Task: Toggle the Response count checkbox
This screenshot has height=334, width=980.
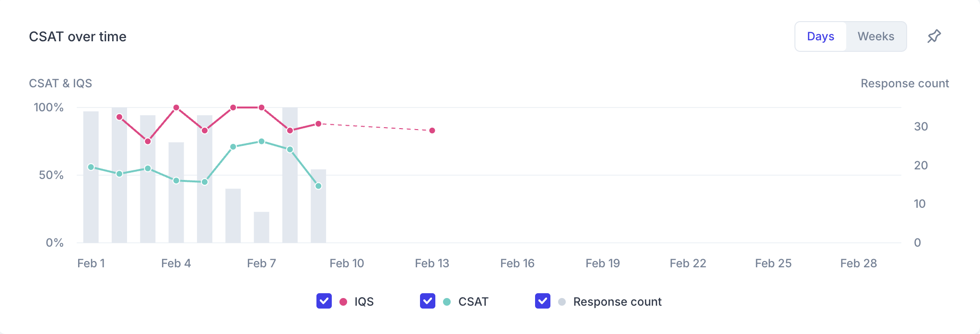Action: click(x=543, y=301)
